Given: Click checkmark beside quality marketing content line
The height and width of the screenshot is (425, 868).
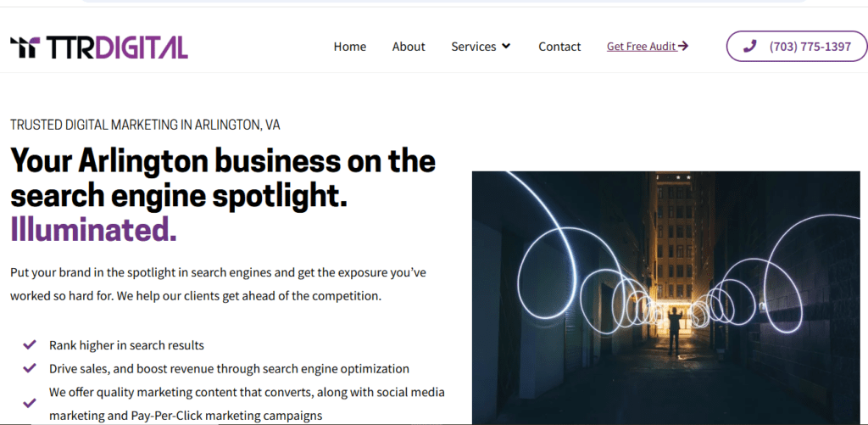Looking at the screenshot, I should coord(30,404).
